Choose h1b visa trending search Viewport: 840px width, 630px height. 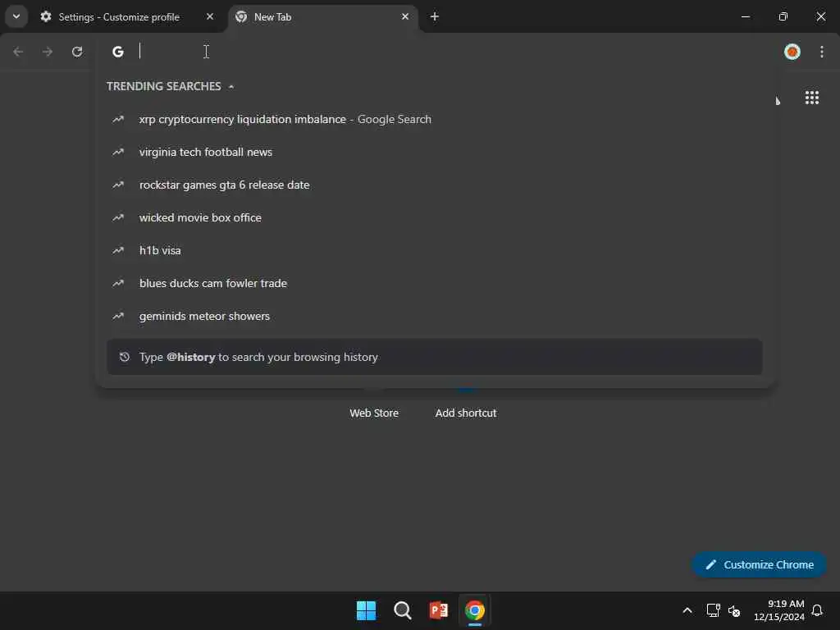[435, 250]
